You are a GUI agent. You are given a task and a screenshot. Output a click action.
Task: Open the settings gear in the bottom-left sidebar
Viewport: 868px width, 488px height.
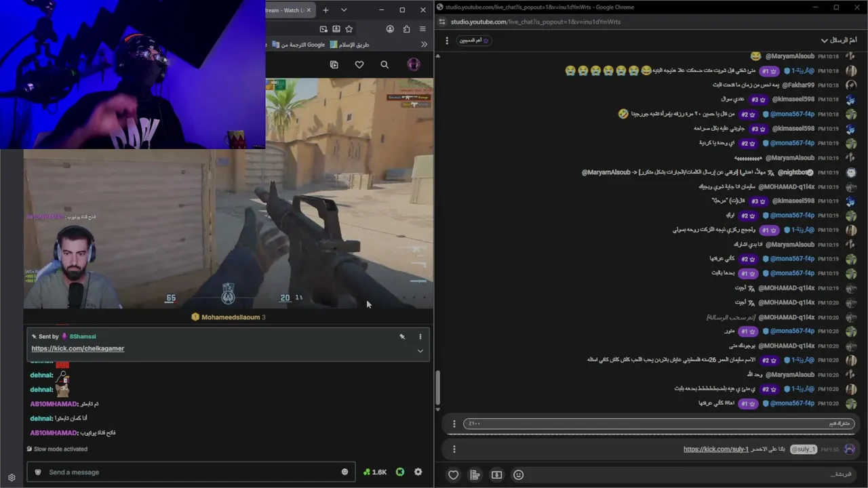coord(12,478)
